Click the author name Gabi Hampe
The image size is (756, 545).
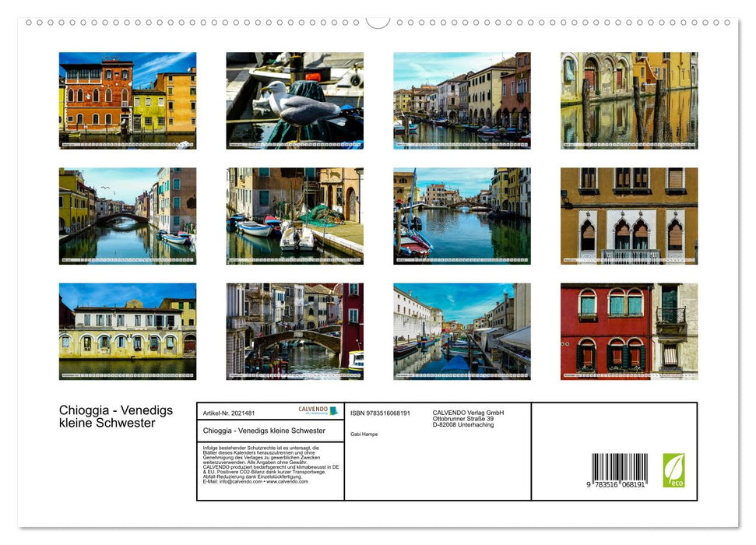tap(364, 434)
